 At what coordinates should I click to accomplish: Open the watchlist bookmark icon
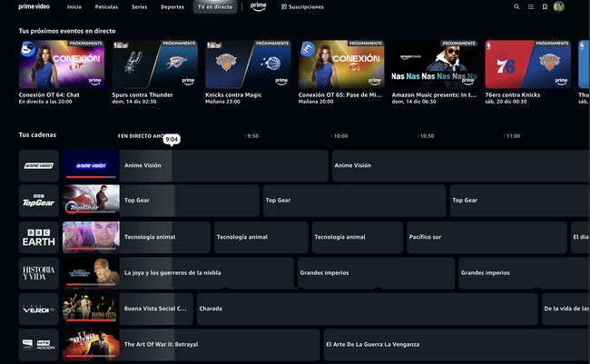[545, 6]
